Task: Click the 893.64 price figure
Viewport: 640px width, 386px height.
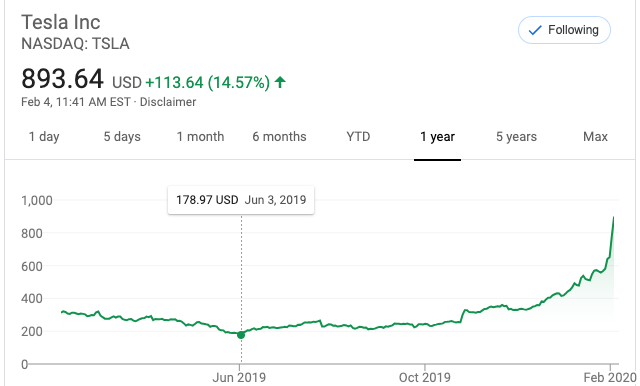Action: (x=62, y=79)
